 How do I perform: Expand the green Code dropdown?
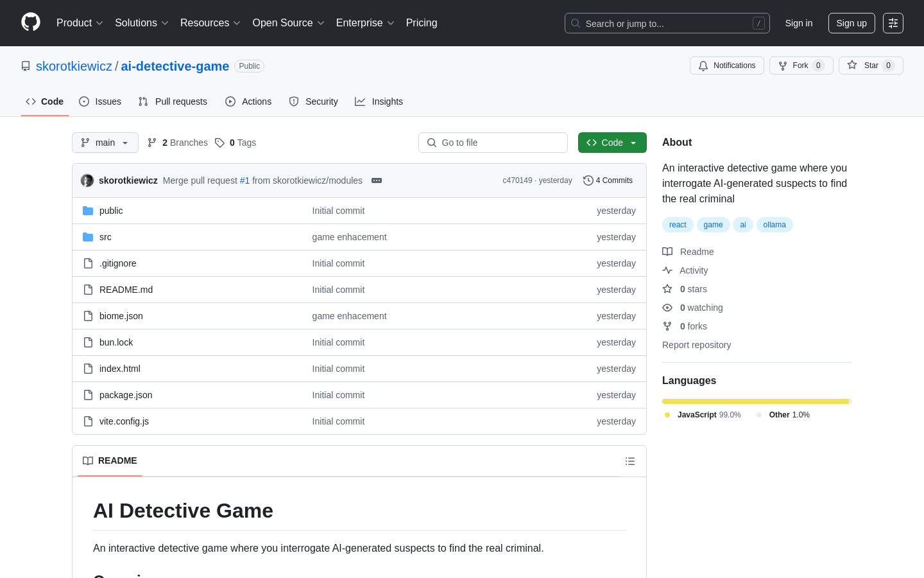point(612,143)
